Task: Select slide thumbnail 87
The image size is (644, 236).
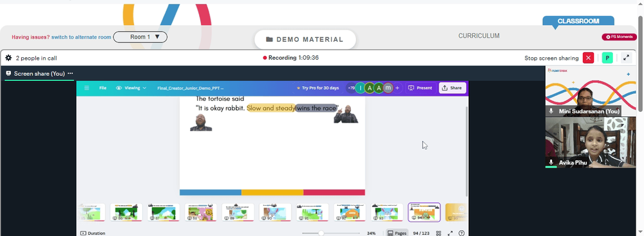Action: [x=163, y=213]
